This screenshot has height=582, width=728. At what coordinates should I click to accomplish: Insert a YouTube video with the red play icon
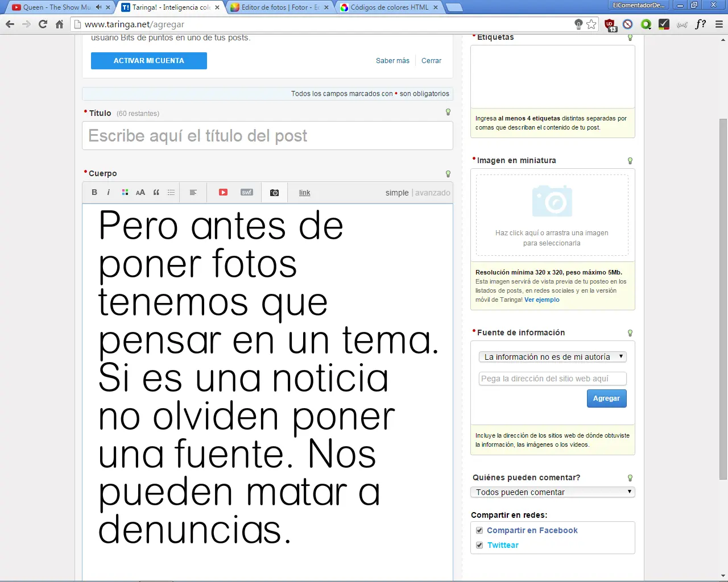tap(223, 193)
